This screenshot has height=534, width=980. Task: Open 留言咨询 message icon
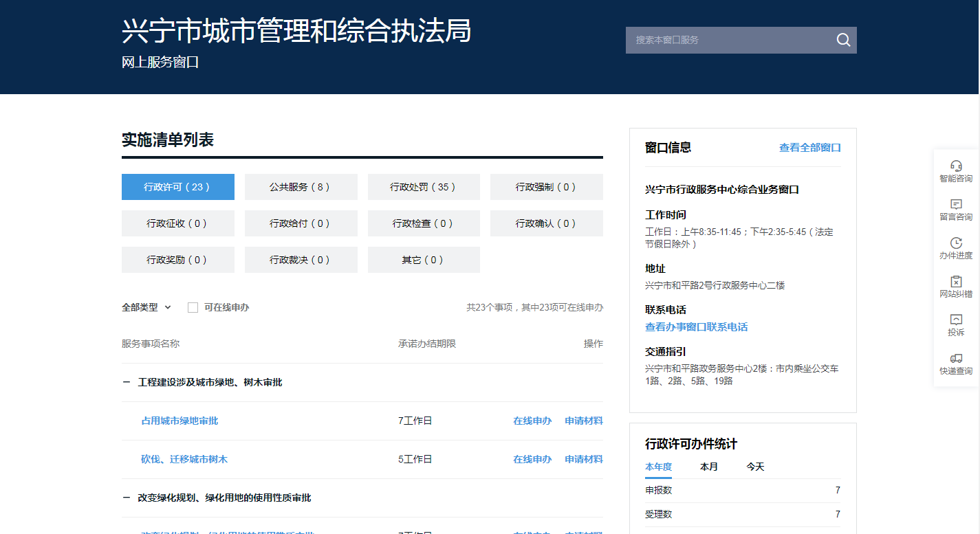956,204
